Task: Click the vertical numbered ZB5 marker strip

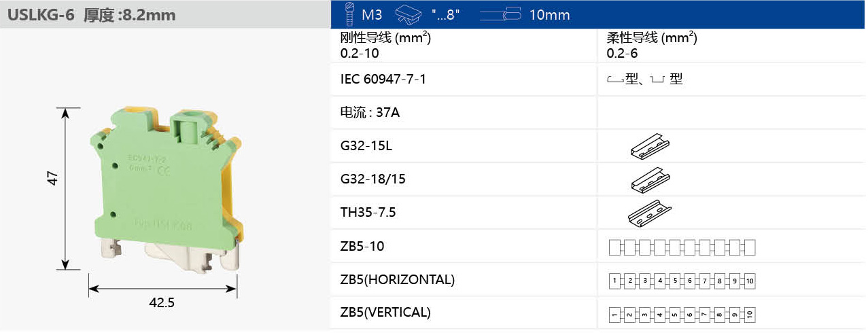Action: pos(682,314)
